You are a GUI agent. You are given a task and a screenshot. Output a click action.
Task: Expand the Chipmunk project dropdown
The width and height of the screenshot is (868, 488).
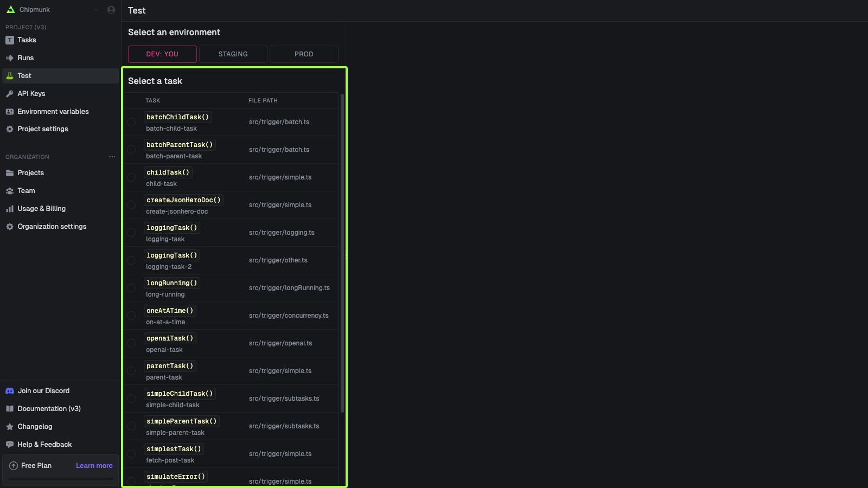(x=96, y=9)
